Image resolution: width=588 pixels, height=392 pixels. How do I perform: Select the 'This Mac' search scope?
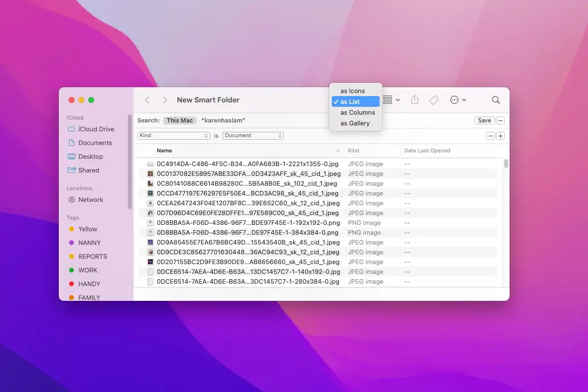(x=180, y=120)
